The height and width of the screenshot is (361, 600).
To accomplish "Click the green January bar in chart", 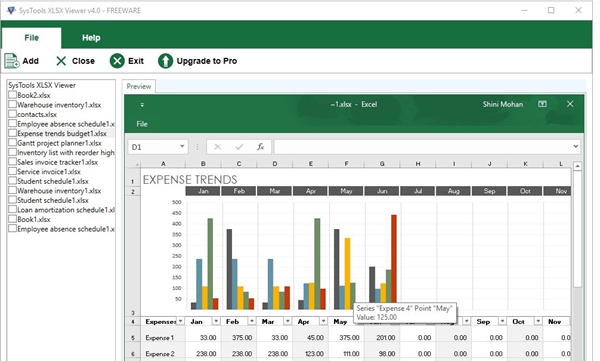I will click(210, 264).
